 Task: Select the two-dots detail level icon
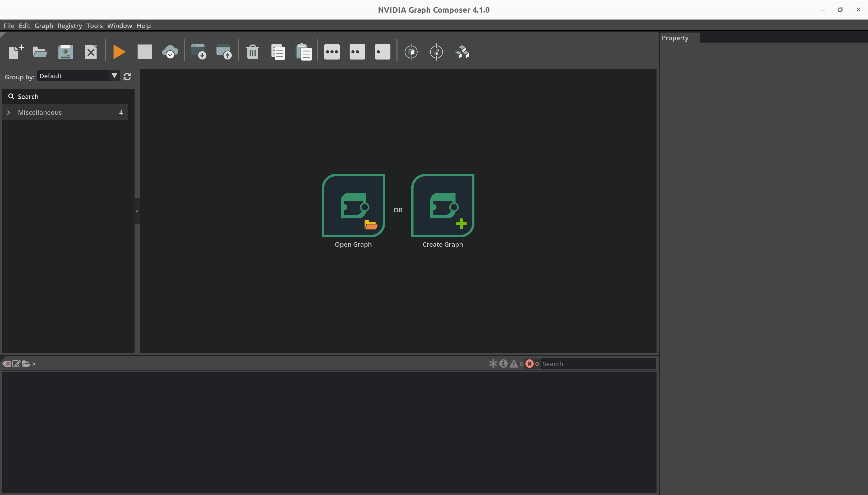[x=357, y=52]
